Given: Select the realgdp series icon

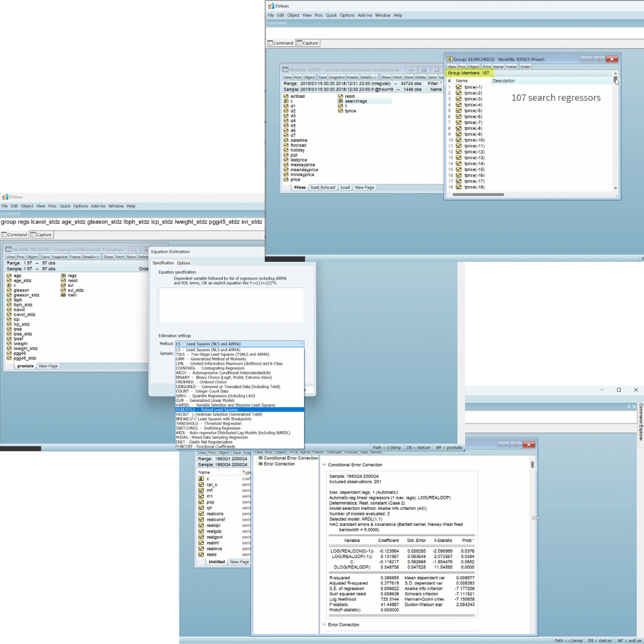Looking at the screenshot, I should pos(202,531).
